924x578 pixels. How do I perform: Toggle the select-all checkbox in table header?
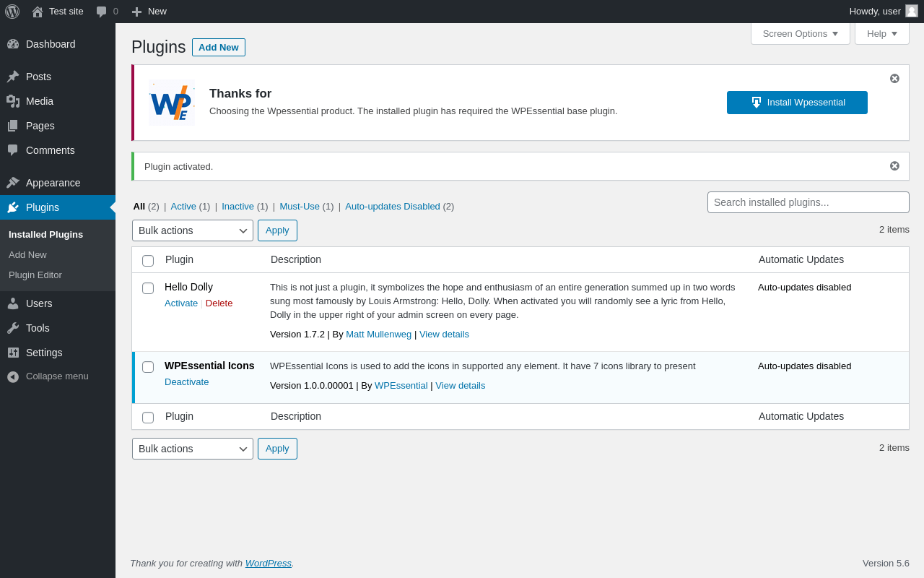tap(148, 261)
